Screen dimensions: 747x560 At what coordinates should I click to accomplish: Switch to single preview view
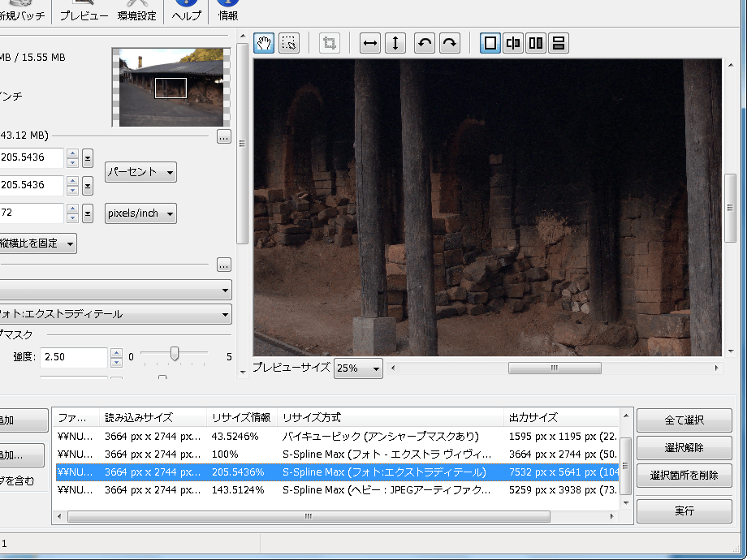pyautogui.click(x=490, y=43)
